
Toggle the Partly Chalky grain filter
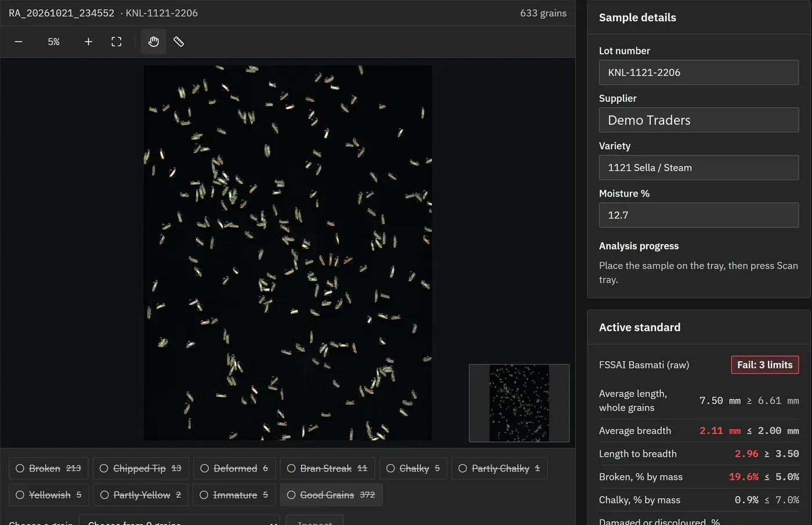point(499,468)
